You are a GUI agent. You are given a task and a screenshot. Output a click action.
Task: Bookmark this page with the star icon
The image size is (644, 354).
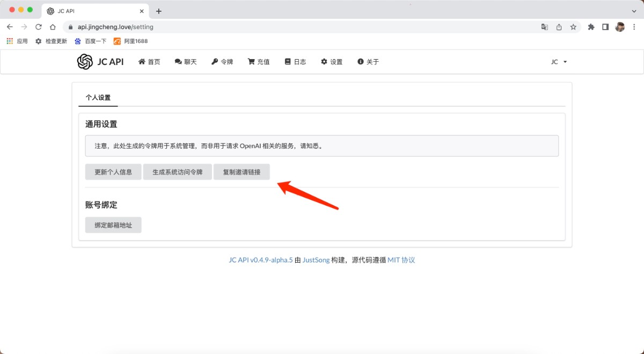[x=574, y=26]
